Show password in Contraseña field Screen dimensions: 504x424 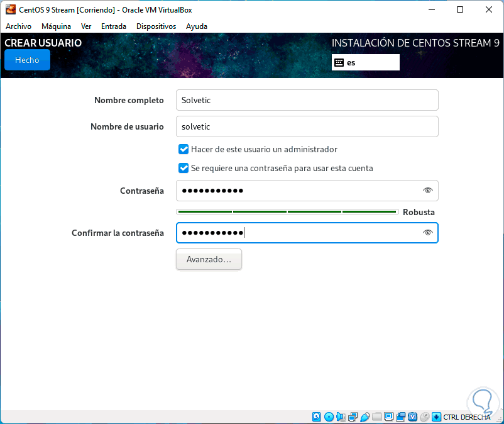[x=427, y=191]
